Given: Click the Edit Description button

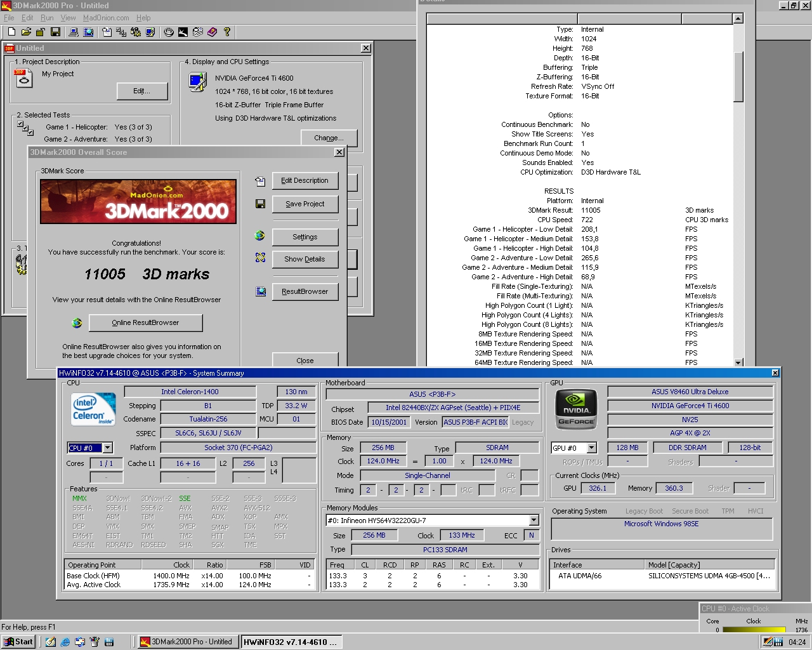Looking at the screenshot, I should [x=304, y=181].
